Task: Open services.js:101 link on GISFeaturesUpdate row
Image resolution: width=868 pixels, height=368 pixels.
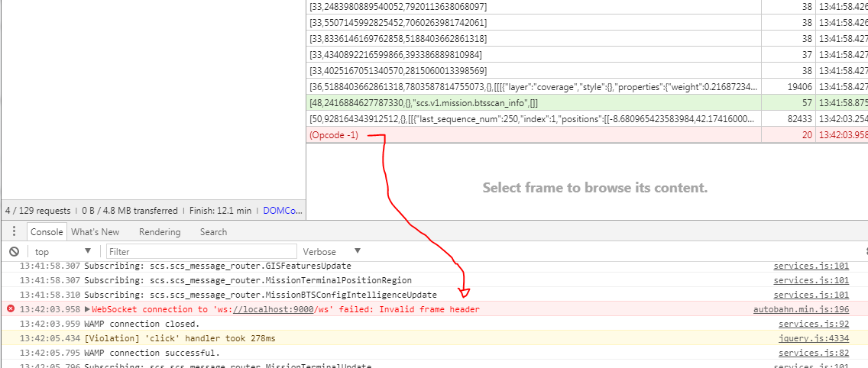Action: click(x=811, y=266)
